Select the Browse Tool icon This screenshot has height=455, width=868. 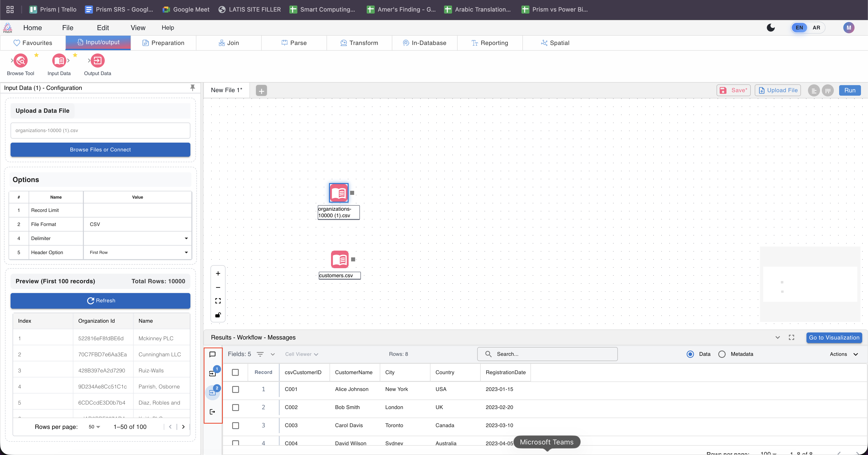pos(21,61)
